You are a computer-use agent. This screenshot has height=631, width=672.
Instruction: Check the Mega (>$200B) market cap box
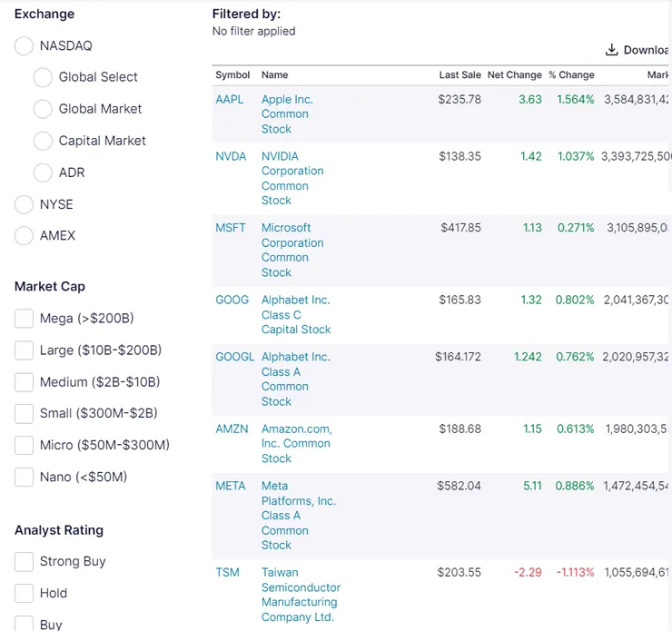(x=25, y=319)
